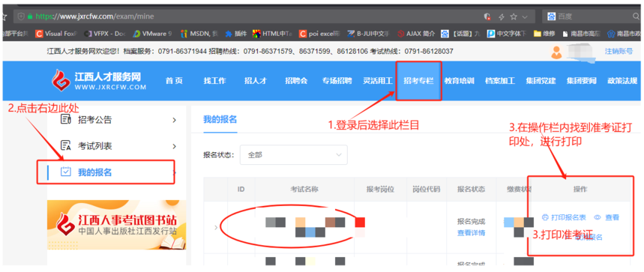Open the address bar history dropdown arrow
This screenshot has height=272, width=644.
[525, 16]
